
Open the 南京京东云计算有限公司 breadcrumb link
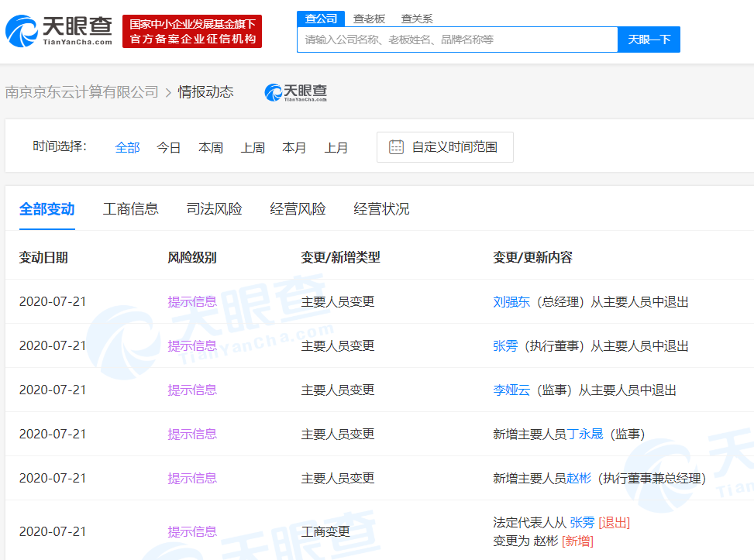[x=81, y=92]
